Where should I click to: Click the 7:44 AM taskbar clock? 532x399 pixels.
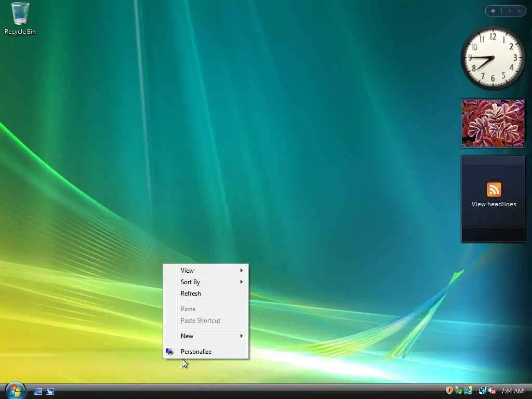coord(512,391)
